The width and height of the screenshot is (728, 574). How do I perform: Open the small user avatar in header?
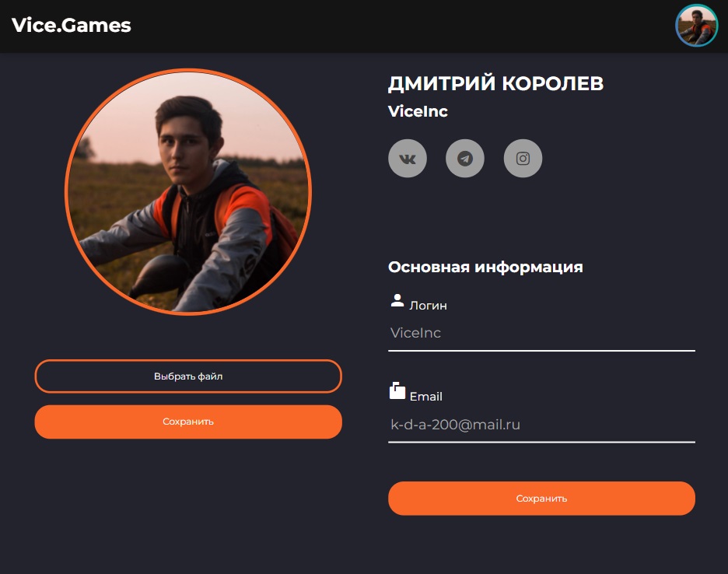click(696, 26)
